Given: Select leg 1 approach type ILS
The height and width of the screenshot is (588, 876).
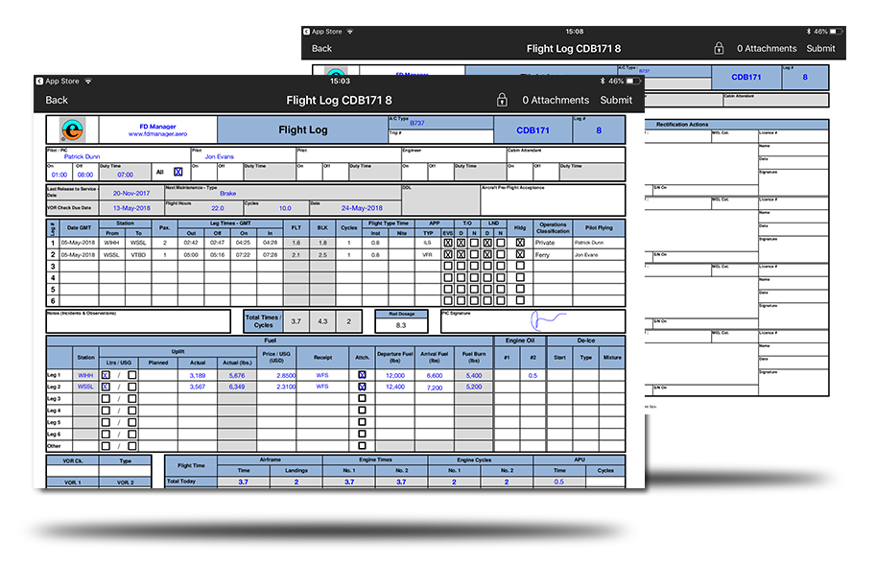Looking at the screenshot, I should (x=428, y=243).
